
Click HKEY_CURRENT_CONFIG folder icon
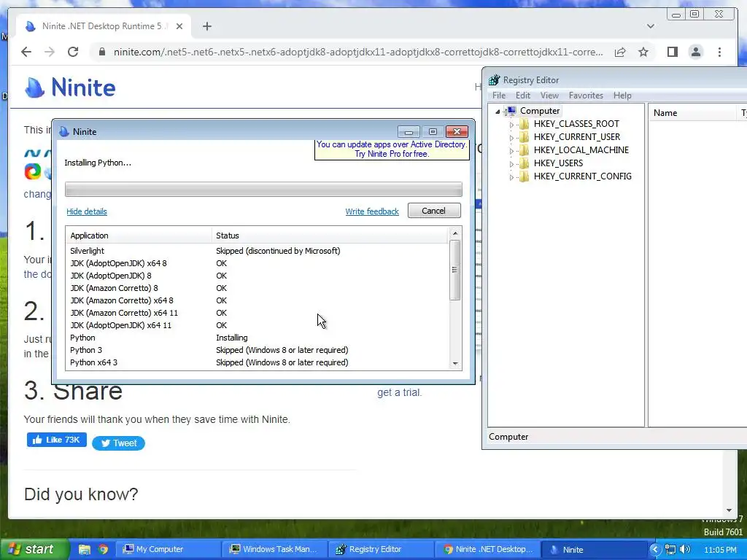pyautogui.click(x=524, y=176)
